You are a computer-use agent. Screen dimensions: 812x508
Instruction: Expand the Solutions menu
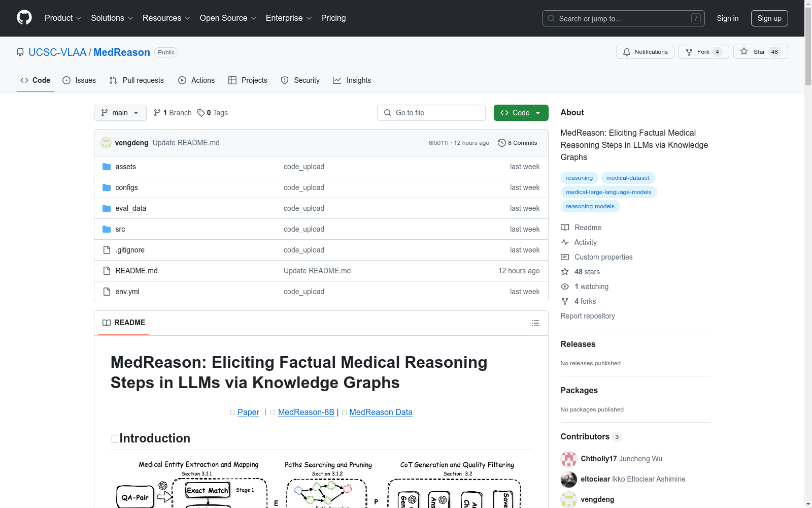pyautogui.click(x=112, y=18)
